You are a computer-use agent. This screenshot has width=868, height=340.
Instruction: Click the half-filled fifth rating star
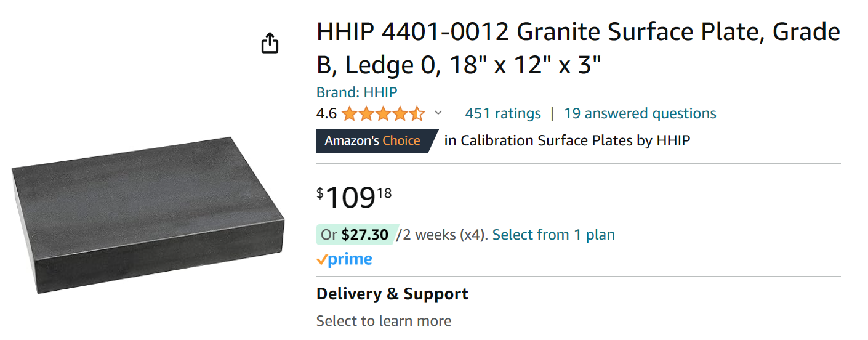point(417,114)
